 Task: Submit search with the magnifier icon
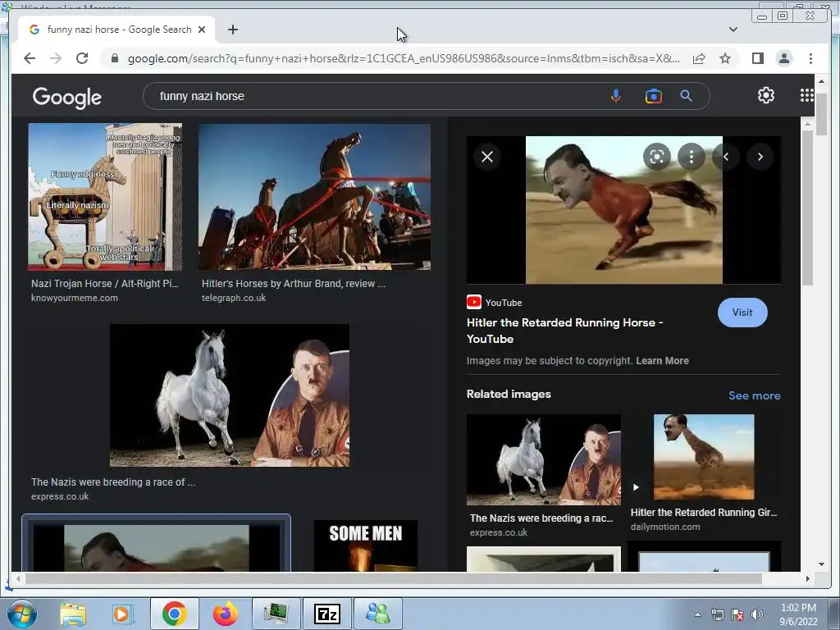(687, 96)
